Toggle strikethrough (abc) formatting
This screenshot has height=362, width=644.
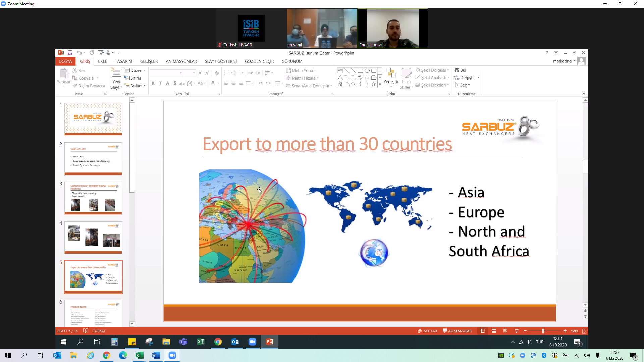pos(182,83)
